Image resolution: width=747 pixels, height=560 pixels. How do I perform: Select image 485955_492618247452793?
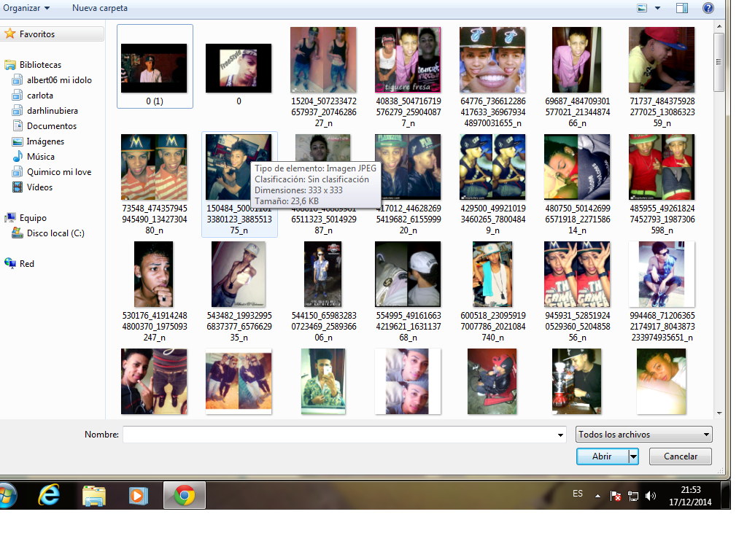(662, 167)
